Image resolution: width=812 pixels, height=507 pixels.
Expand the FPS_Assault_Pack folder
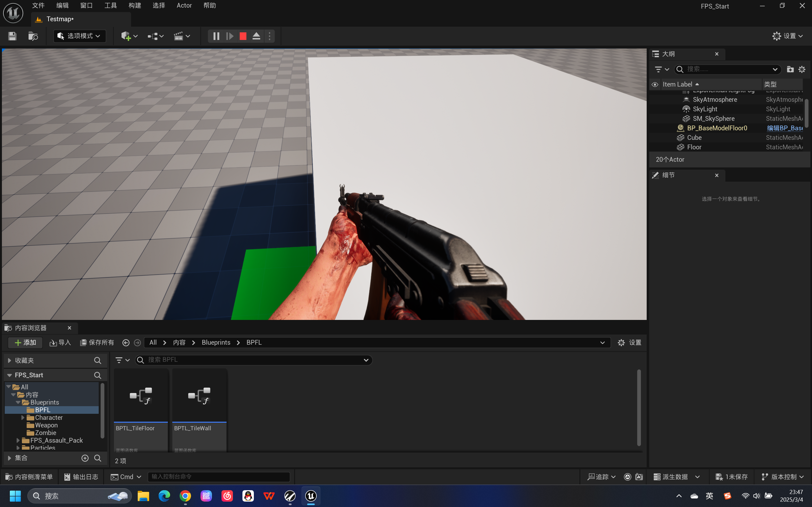coord(18,440)
